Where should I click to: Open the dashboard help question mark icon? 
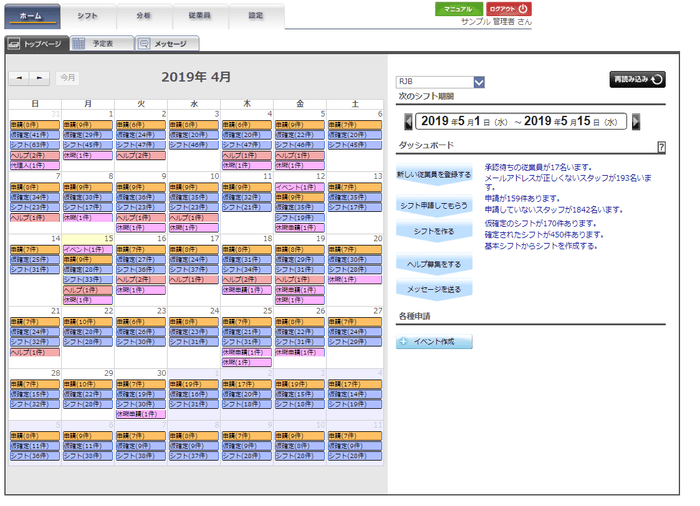[x=661, y=147]
